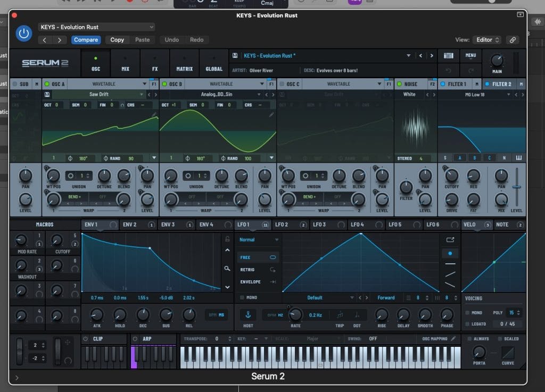
Task: Click the pitch bend wheel slider
Action: click(20, 351)
